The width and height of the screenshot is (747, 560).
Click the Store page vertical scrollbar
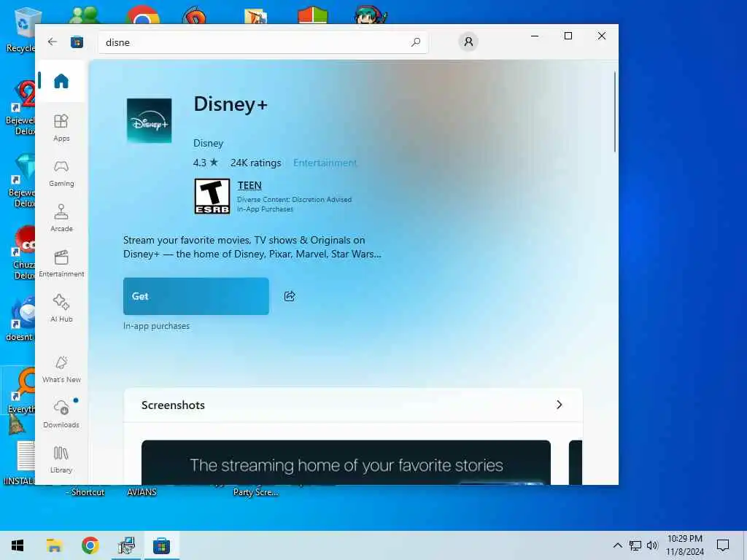(x=614, y=112)
